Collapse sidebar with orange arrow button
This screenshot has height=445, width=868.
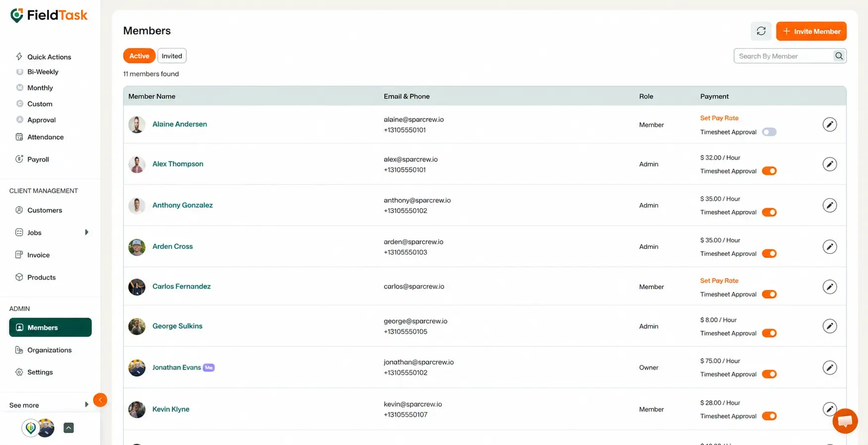tap(100, 400)
